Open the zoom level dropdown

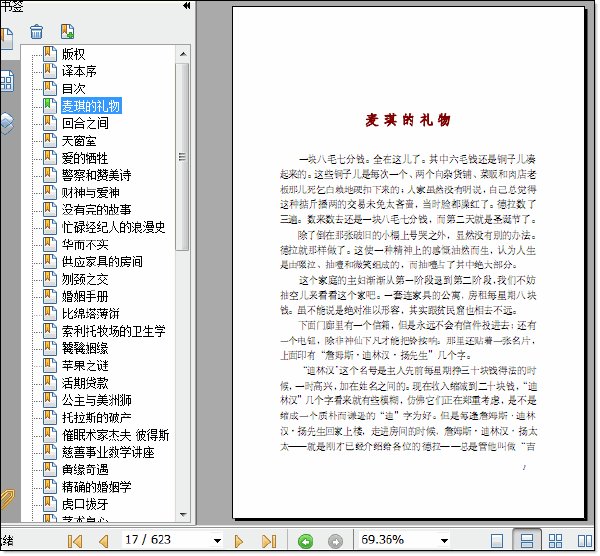[x=444, y=541]
